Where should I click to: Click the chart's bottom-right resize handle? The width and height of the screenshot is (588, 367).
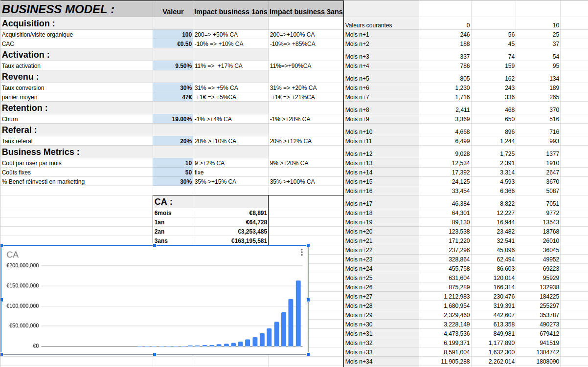pyautogui.click(x=308, y=354)
